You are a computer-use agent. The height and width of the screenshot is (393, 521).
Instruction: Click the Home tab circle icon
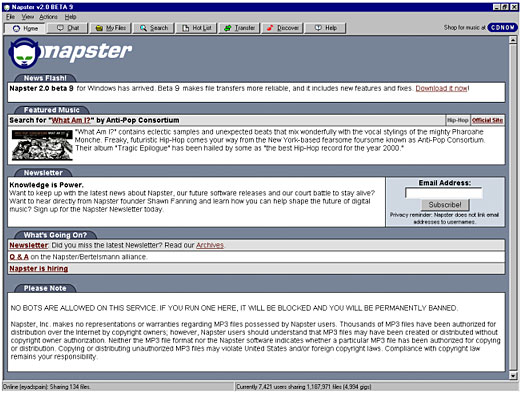tap(16, 28)
